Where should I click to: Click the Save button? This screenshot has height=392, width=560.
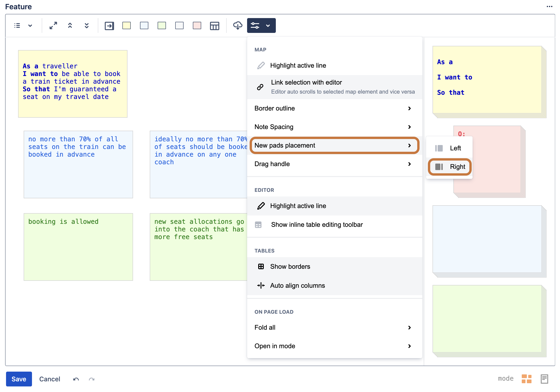[x=19, y=379]
